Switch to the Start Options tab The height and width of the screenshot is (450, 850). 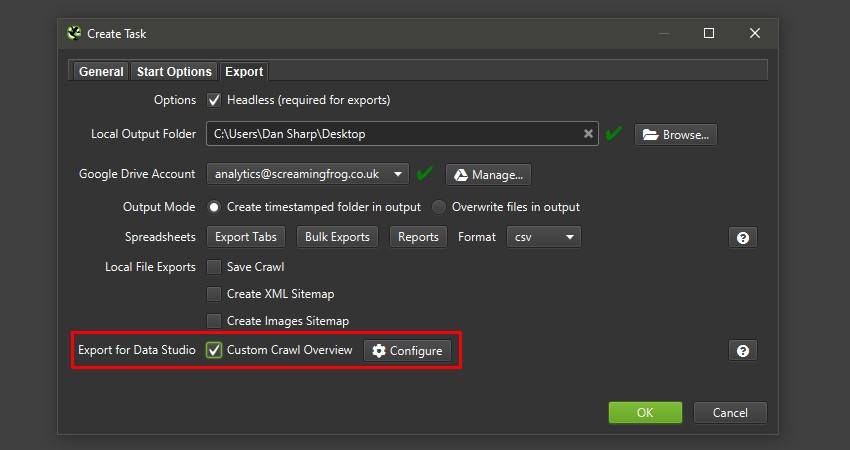tap(174, 72)
